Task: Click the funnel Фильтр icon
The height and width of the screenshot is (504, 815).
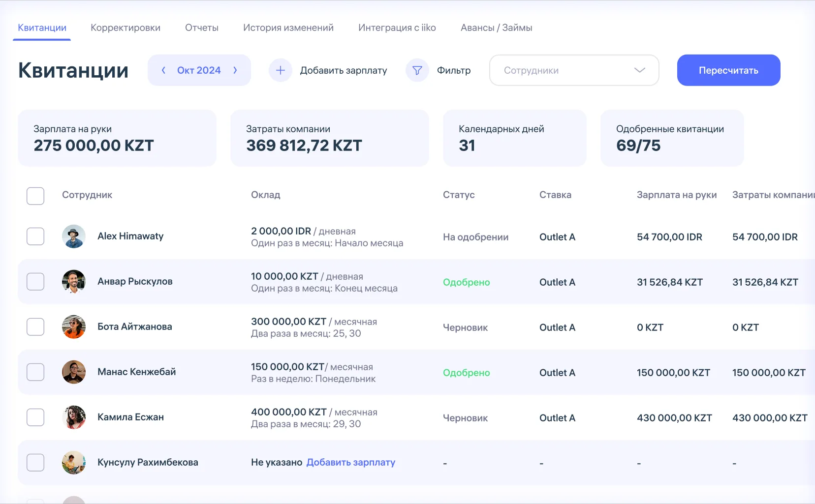Action: coord(417,70)
